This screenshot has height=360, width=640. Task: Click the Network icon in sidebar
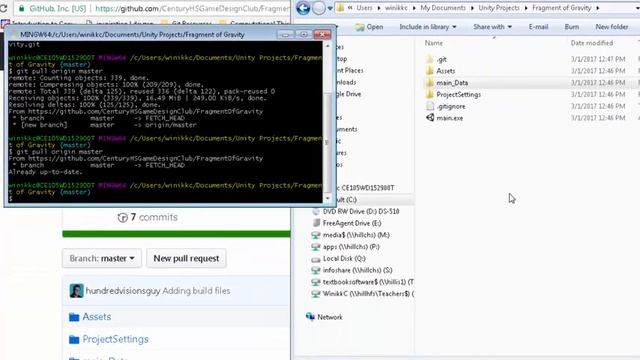(310, 317)
